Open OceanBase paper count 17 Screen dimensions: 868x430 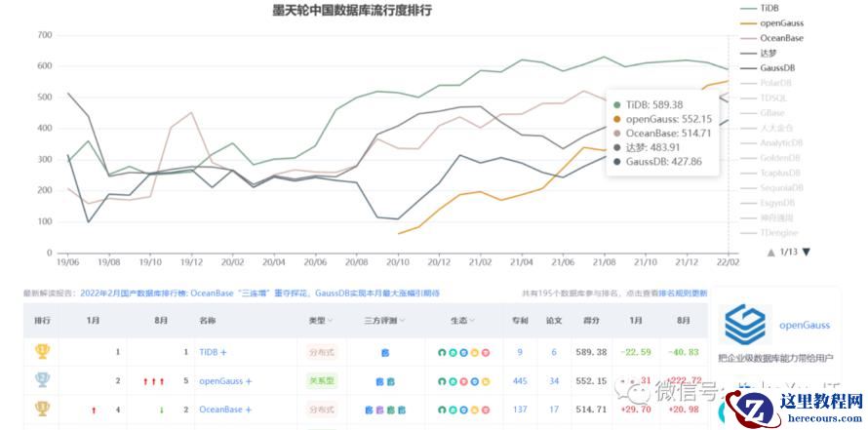coord(554,410)
